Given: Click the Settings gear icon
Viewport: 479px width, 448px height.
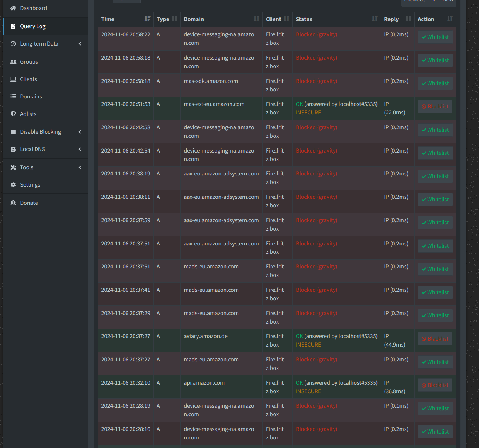Looking at the screenshot, I should click(x=13, y=185).
